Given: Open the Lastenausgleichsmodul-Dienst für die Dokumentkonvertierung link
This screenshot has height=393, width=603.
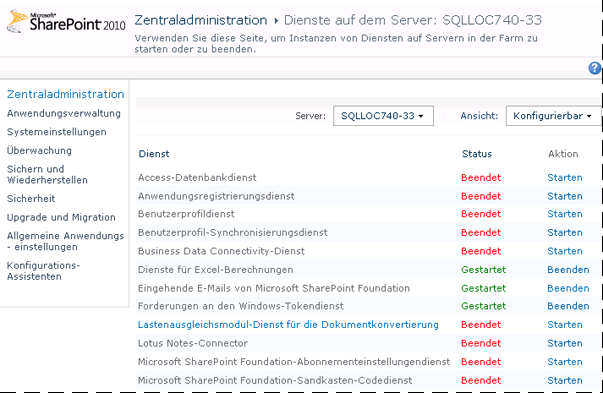Looking at the screenshot, I should pos(288,325).
